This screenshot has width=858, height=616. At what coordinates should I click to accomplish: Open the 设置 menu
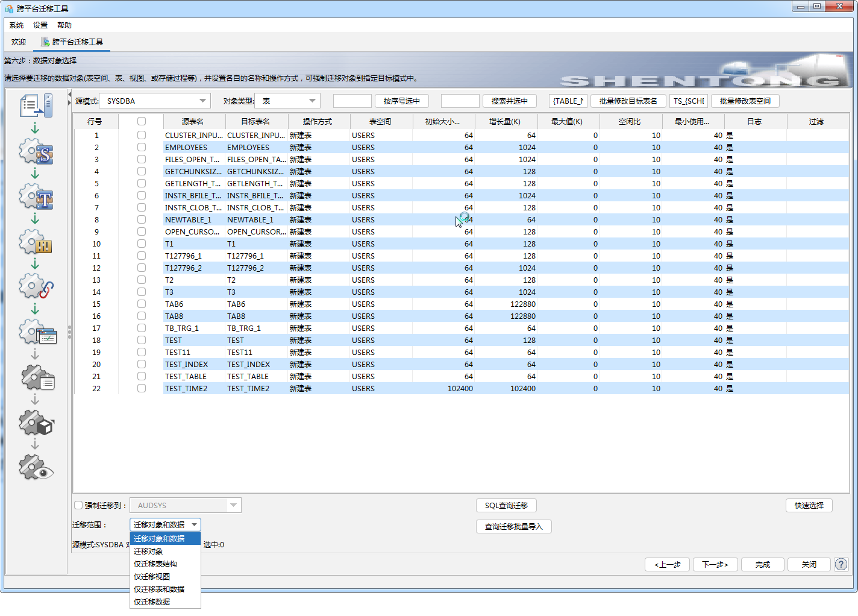coord(40,25)
